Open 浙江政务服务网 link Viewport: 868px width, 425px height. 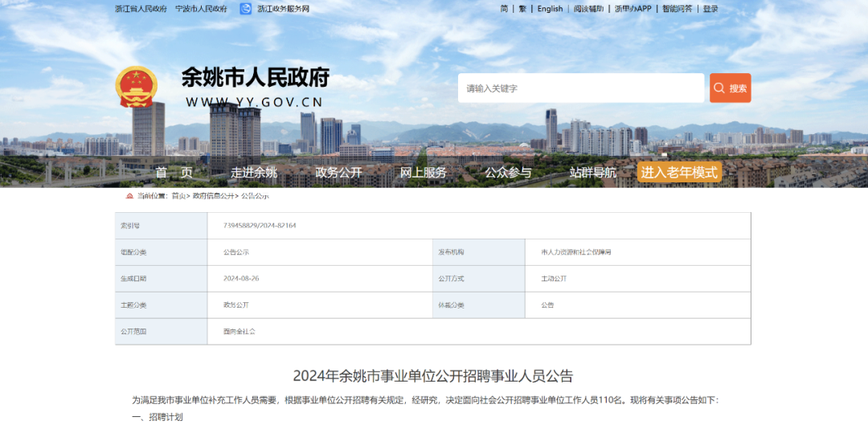pyautogui.click(x=283, y=9)
